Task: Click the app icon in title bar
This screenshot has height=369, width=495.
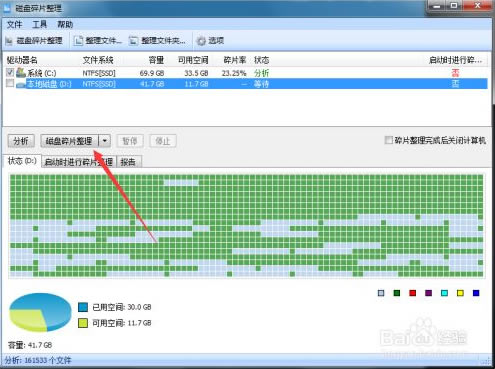Action: click(x=7, y=8)
